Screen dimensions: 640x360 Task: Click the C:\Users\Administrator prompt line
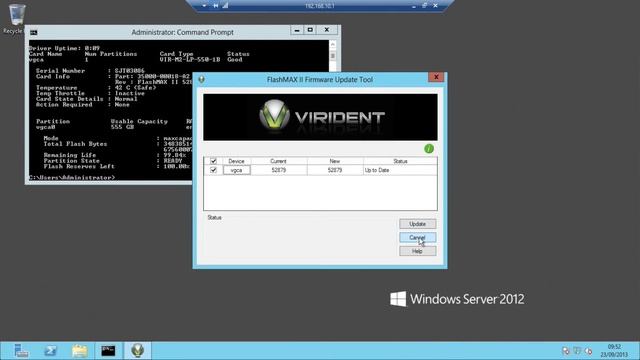pyautogui.click(x=72, y=178)
